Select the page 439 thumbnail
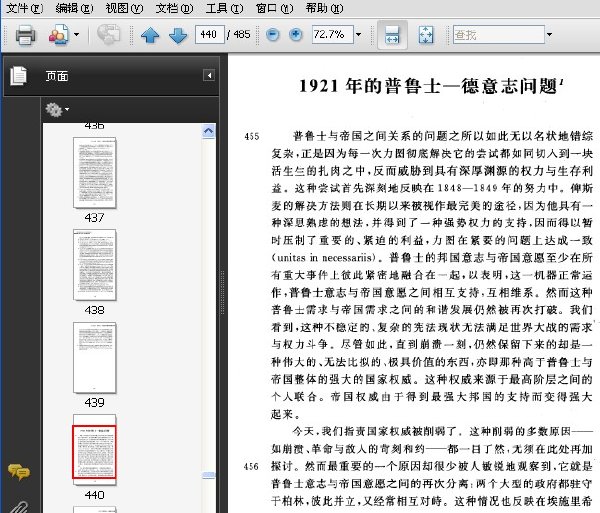The height and width of the screenshot is (513, 600). 95,358
